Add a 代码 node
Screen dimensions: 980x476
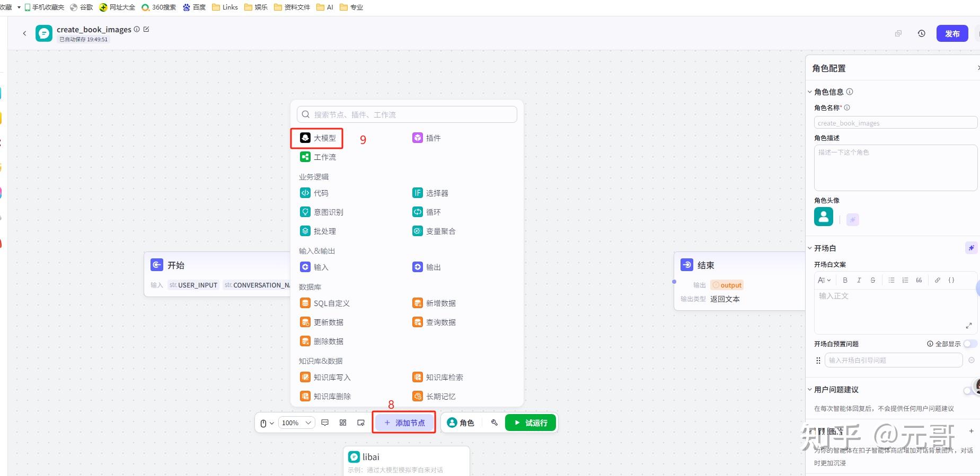pyautogui.click(x=314, y=193)
